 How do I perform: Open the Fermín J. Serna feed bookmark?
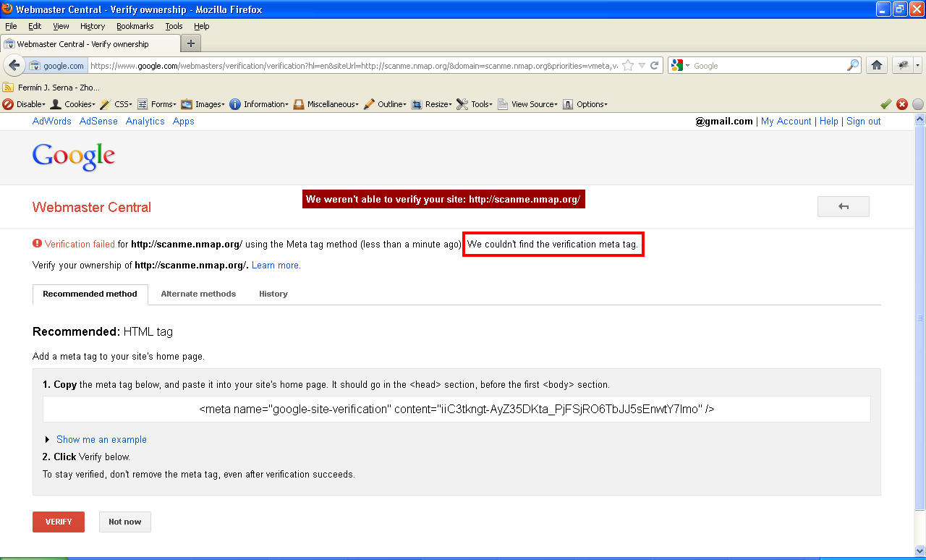click(51, 88)
